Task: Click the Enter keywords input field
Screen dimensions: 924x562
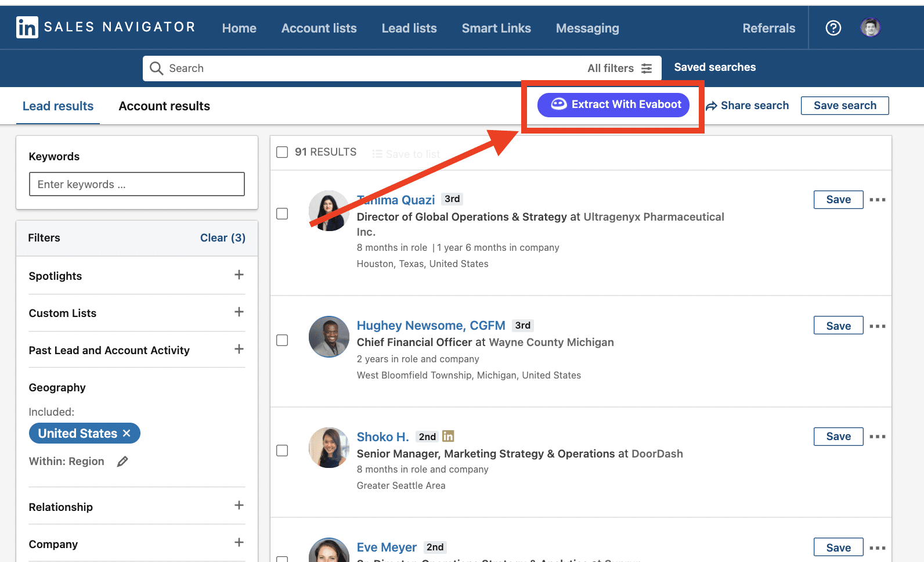Action: (137, 184)
